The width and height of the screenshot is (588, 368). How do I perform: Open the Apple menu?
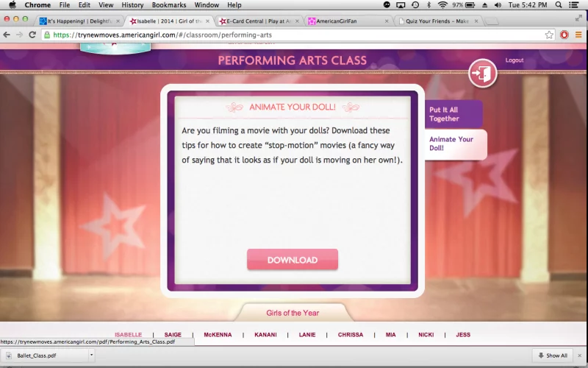12,5
